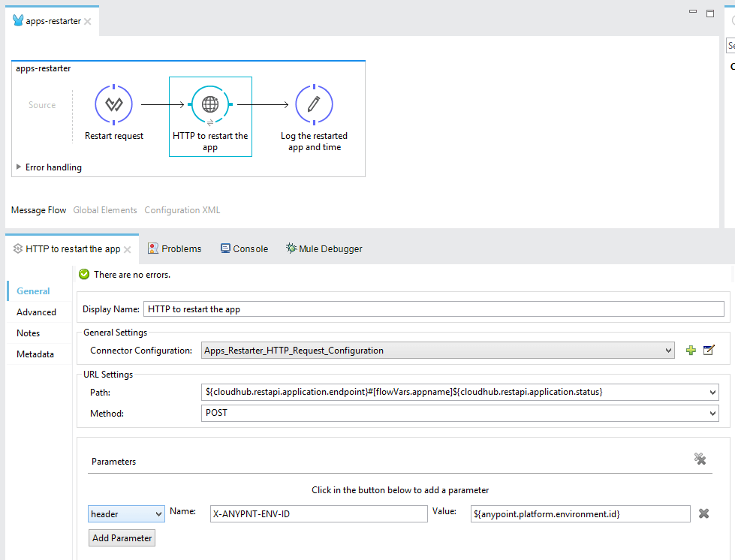Close the HTTP to restart the app properties tab
735x560 pixels.
pos(127,249)
